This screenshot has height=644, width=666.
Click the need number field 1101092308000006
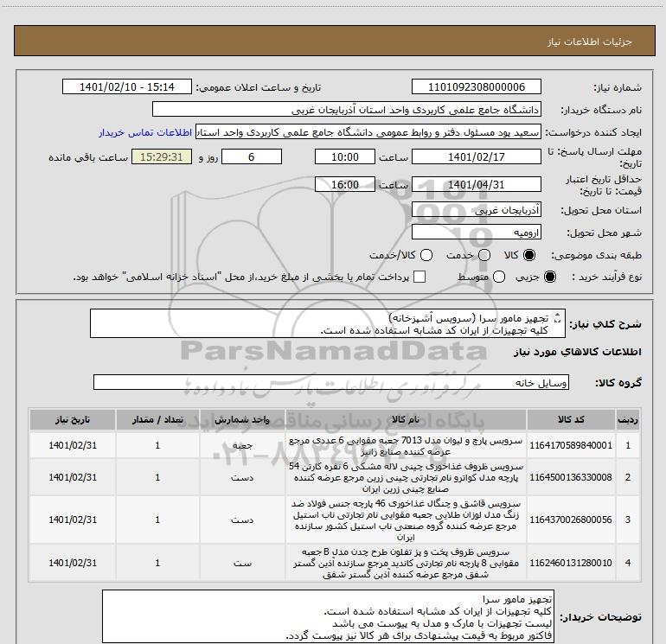point(476,87)
